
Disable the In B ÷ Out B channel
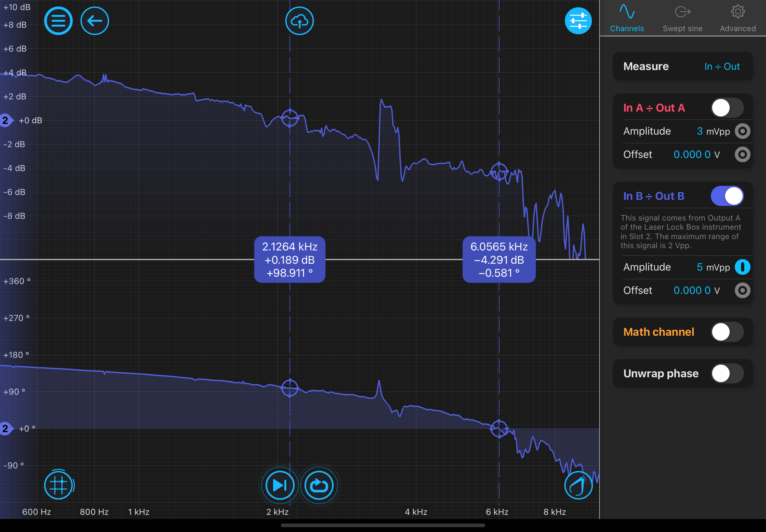point(727,196)
